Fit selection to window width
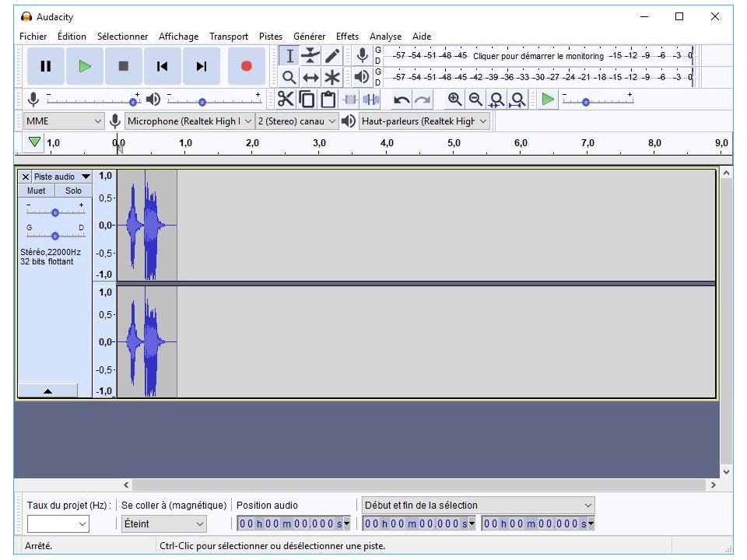The width and height of the screenshot is (747, 560). point(497,99)
